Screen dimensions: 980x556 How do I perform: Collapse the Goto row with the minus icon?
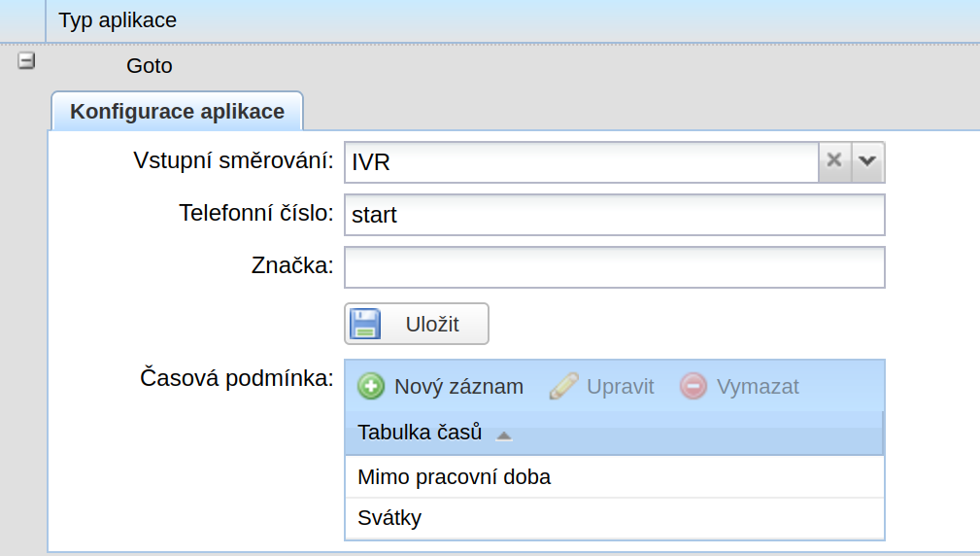(x=26, y=61)
